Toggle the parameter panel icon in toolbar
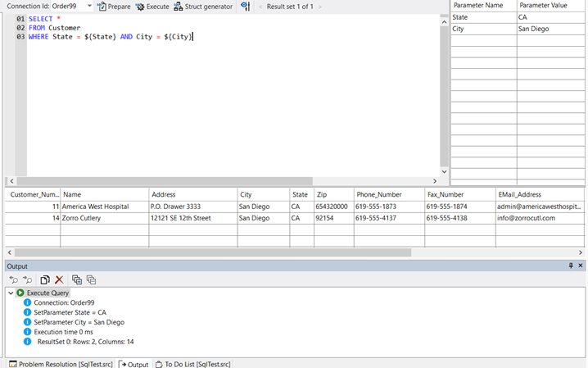 (245, 6)
